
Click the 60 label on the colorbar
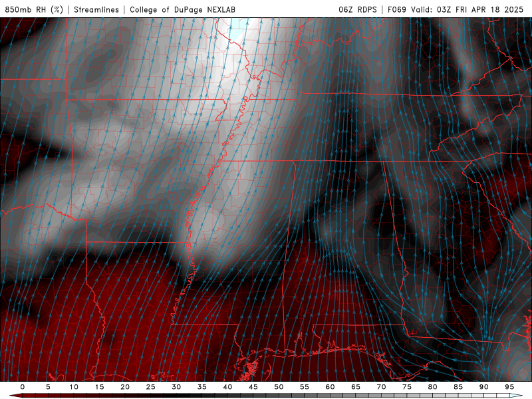coord(330,387)
